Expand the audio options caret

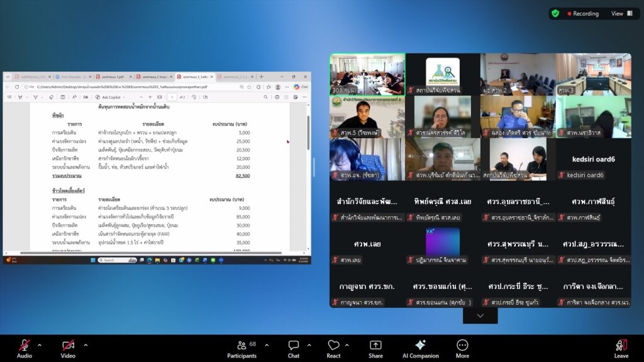[40, 345]
